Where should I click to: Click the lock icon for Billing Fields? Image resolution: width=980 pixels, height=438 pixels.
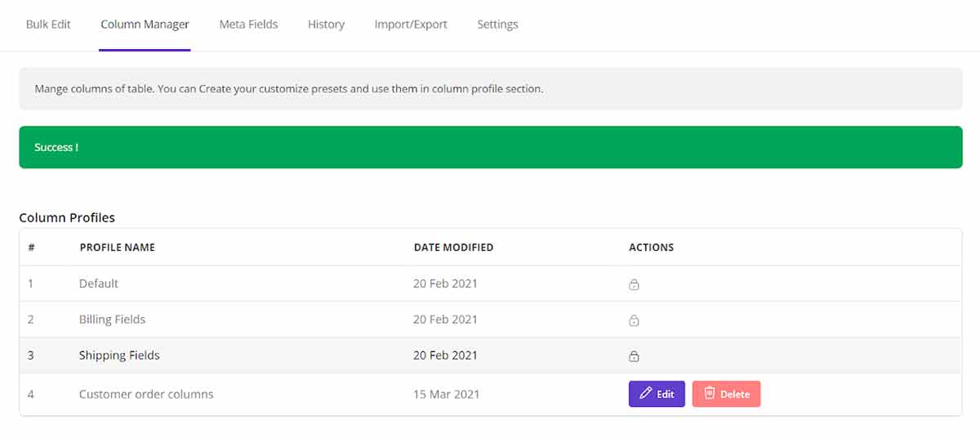(x=634, y=320)
